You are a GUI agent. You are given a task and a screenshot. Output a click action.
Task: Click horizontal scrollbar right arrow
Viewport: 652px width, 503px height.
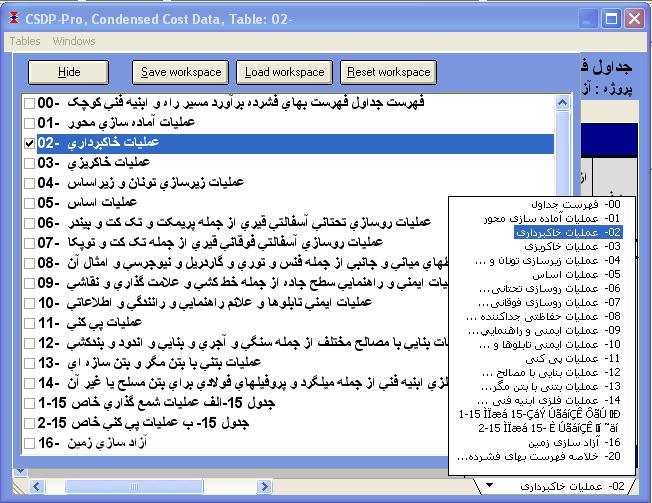click(x=264, y=486)
